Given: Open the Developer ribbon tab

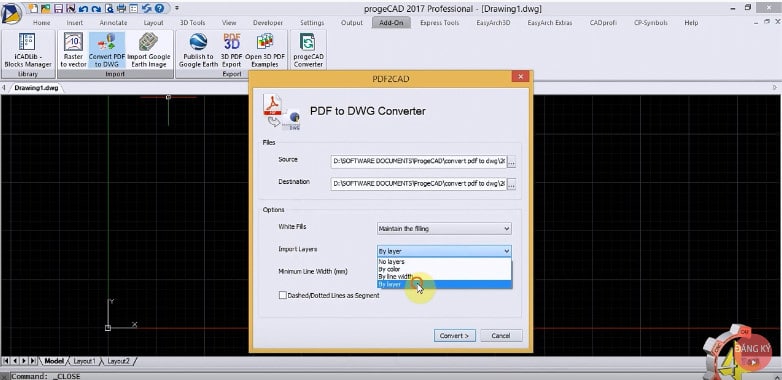Looking at the screenshot, I should tap(268, 23).
